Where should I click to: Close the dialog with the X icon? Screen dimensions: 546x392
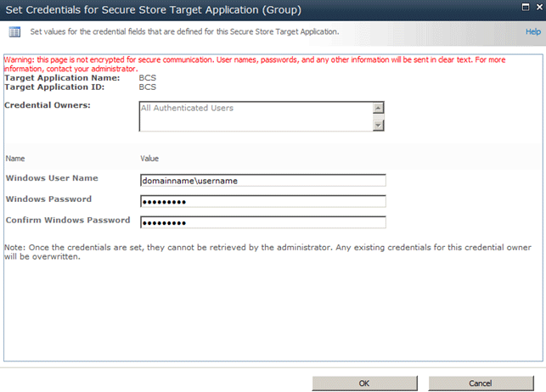(x=538, y=7)
